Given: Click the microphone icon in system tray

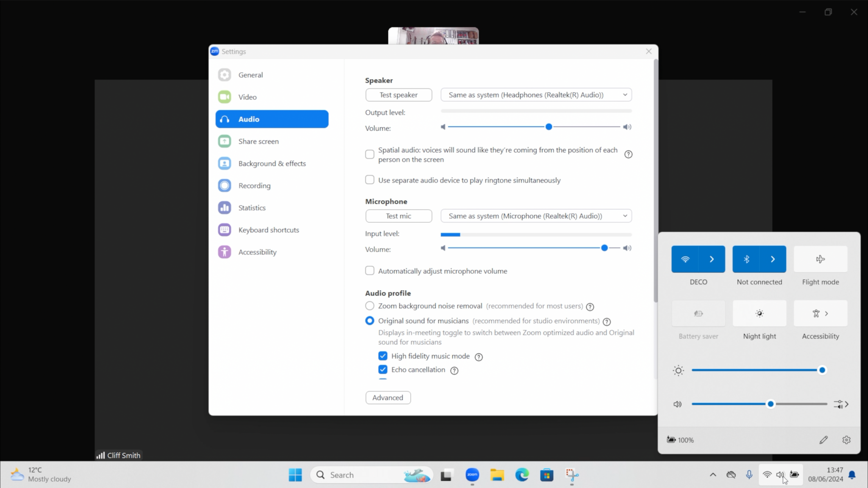Looking at the screenshot, I should tap(749, 475).
